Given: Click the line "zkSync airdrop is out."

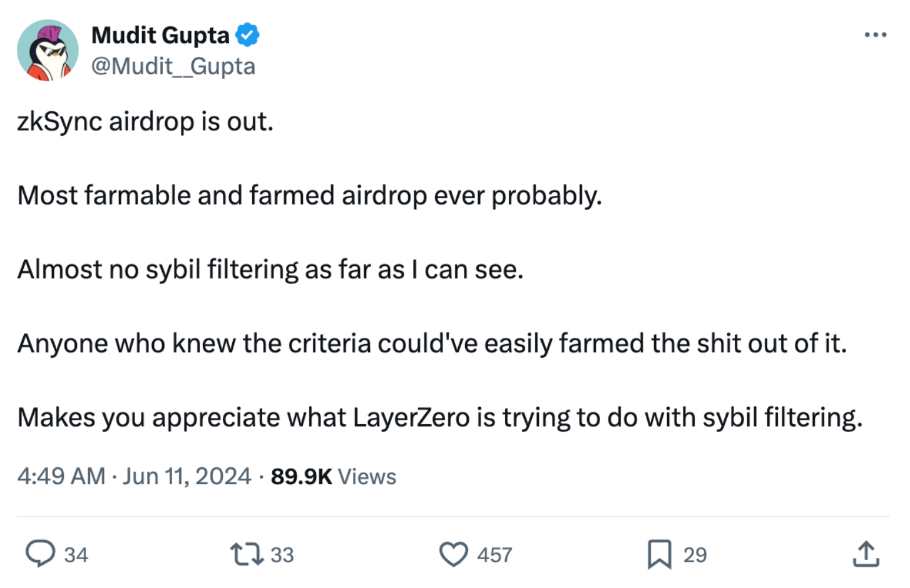Looking at the screenshot, I should [x=145, y=121].
